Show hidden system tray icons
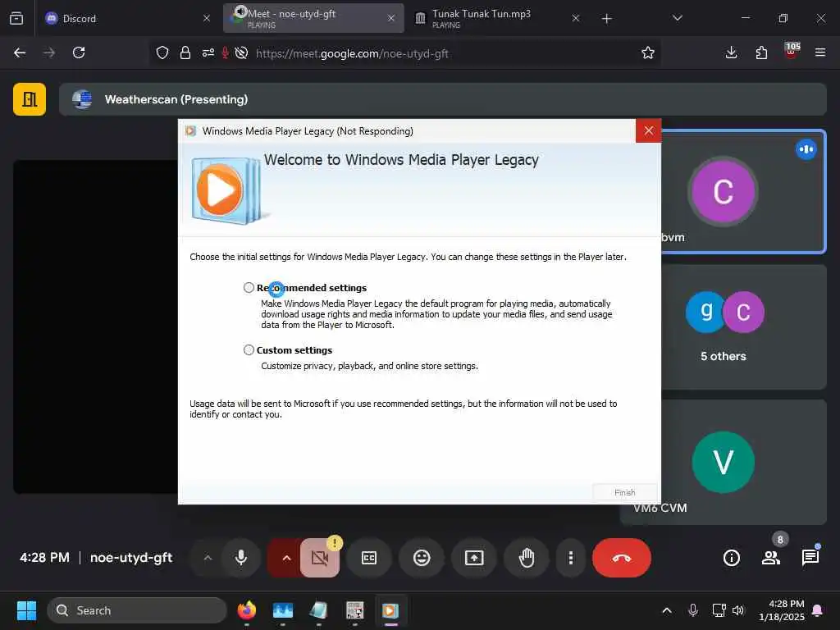This screenshot has width=840, height=630. 666,610
